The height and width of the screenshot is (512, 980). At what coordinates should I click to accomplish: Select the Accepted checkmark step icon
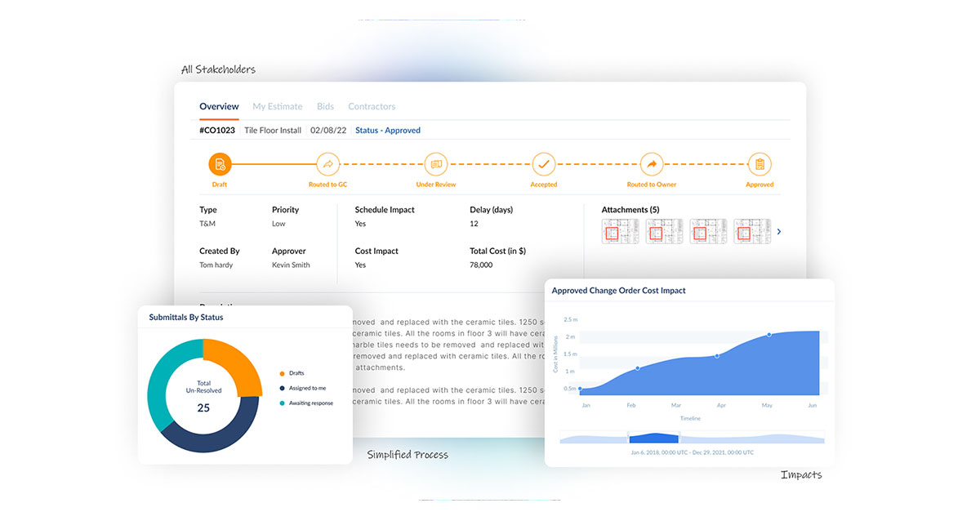[x=544, y=164]
